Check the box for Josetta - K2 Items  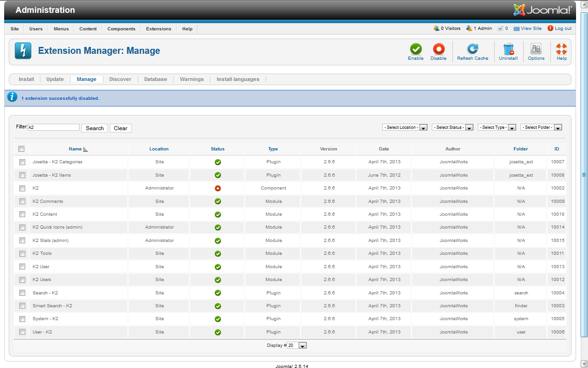pos(22,175)
